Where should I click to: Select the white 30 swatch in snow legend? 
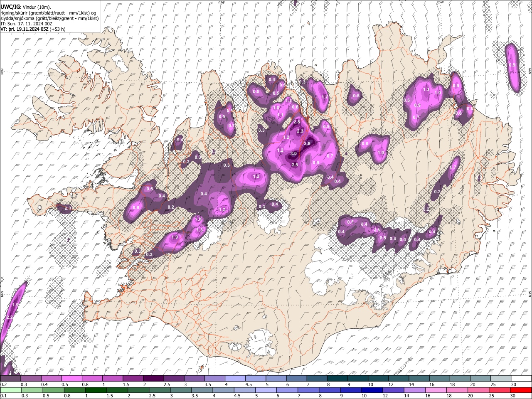[x=521, y=378]
